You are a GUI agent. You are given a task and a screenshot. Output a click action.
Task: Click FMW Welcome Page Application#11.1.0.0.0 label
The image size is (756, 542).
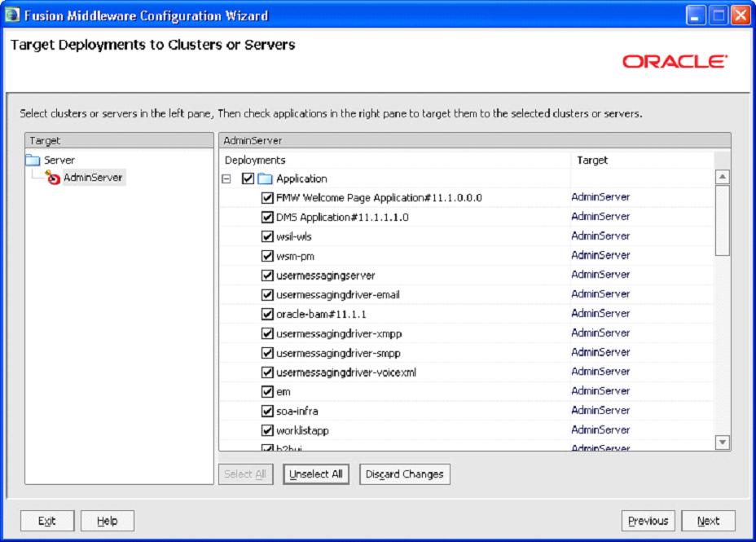point(379,198)
